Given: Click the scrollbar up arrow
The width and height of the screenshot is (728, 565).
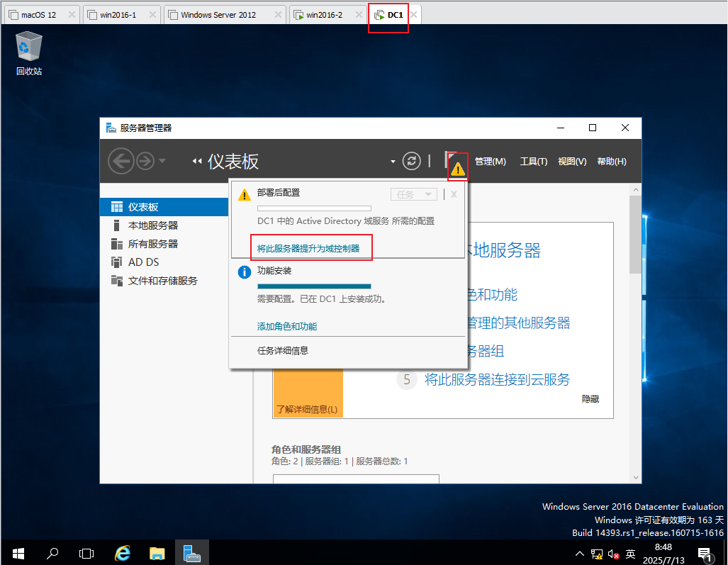Looking at the screenshot, I should coord(636,190).
